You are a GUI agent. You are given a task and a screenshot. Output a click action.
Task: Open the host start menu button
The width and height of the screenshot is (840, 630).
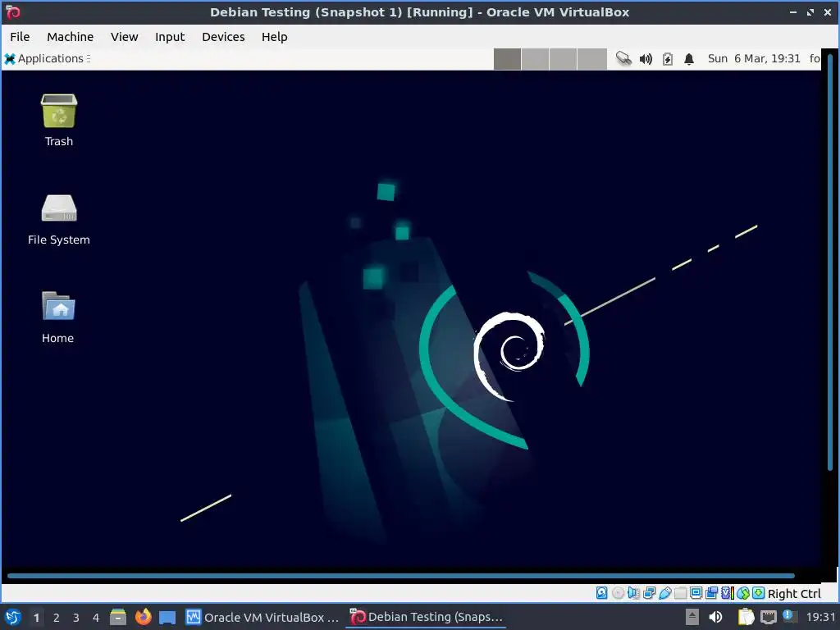12,617
